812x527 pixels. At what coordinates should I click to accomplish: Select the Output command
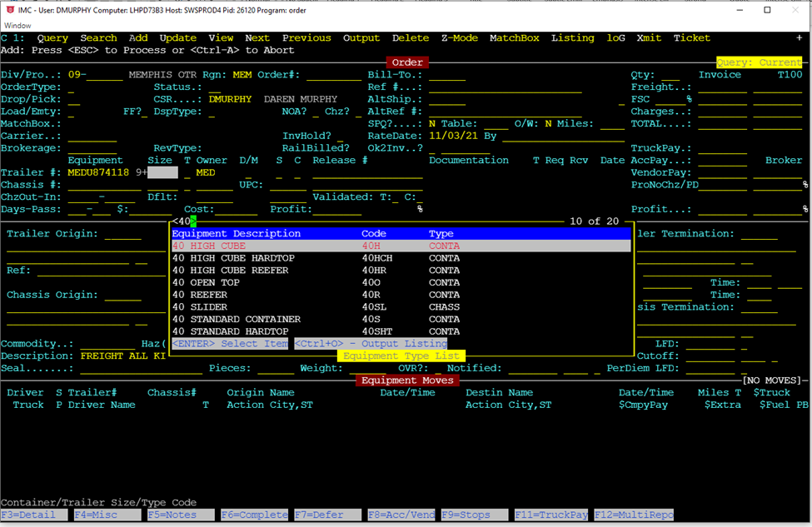tap(361, 37)
